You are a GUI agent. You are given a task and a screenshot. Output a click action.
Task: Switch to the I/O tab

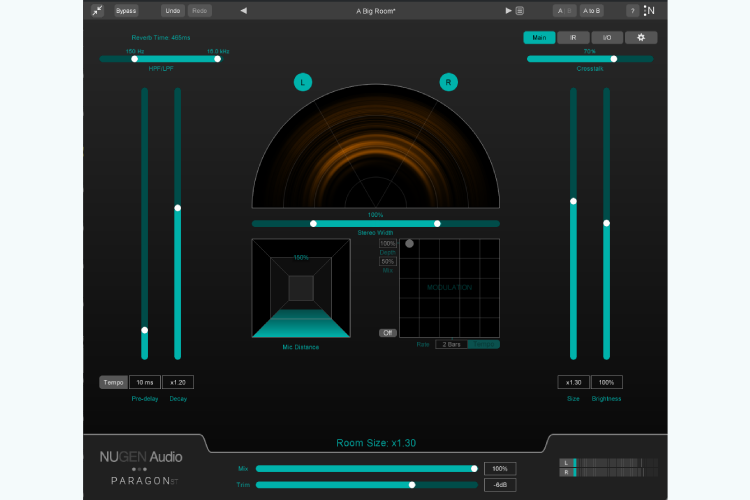[607, 37]
